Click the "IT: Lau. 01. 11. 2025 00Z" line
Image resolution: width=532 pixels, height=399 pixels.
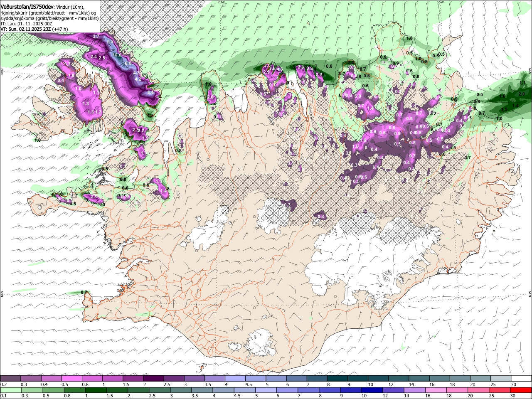click(x=26, y=24)
